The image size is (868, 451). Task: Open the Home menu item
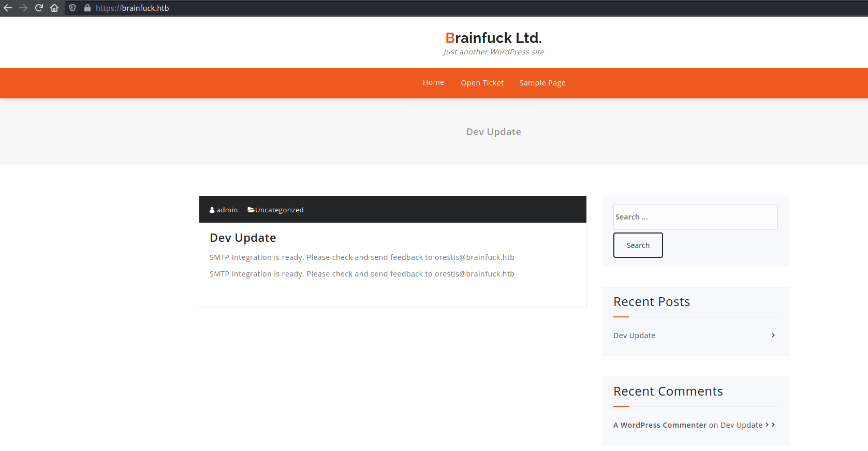(x=433, y=83)
